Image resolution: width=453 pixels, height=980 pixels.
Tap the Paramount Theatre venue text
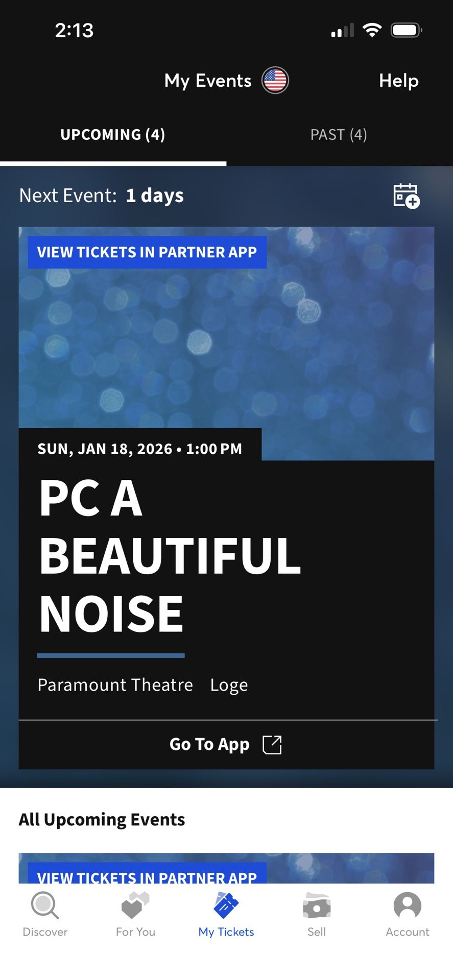point(115,685)
